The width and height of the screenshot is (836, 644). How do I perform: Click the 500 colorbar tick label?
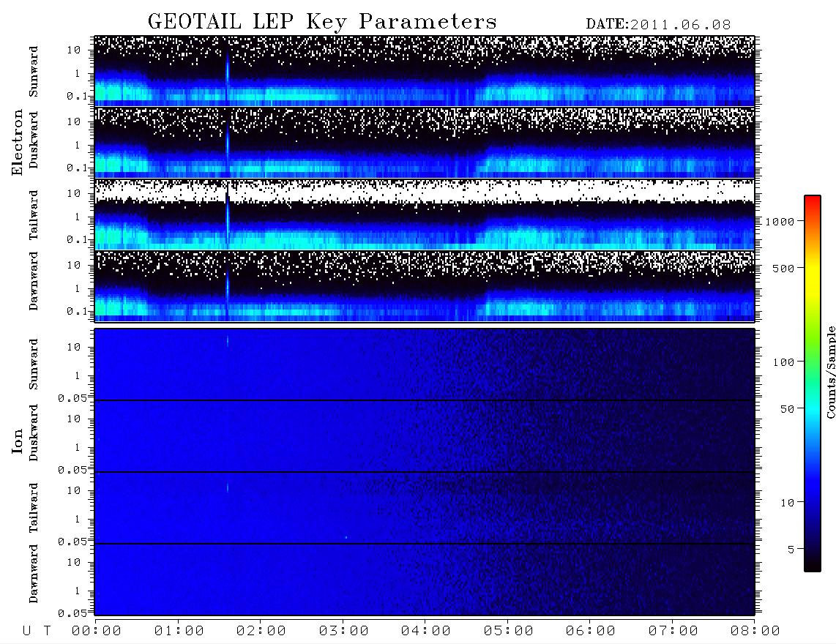point(783,269)
